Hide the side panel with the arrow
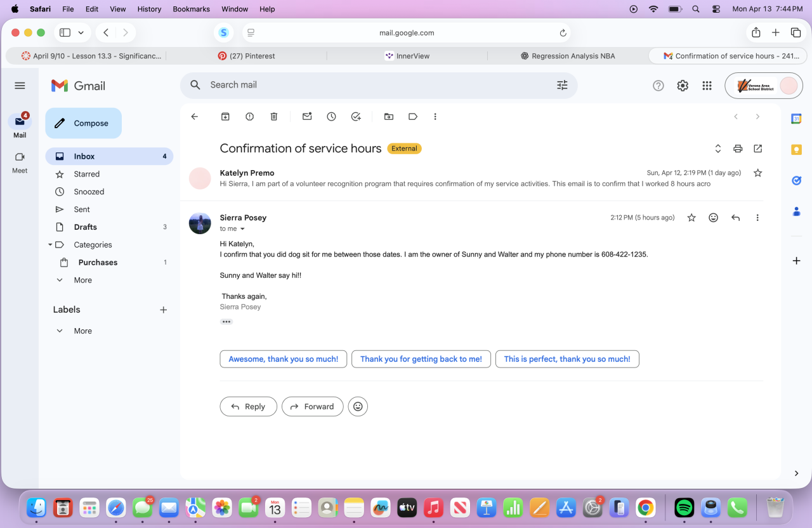The image size is (812, 528). point(796,473)
